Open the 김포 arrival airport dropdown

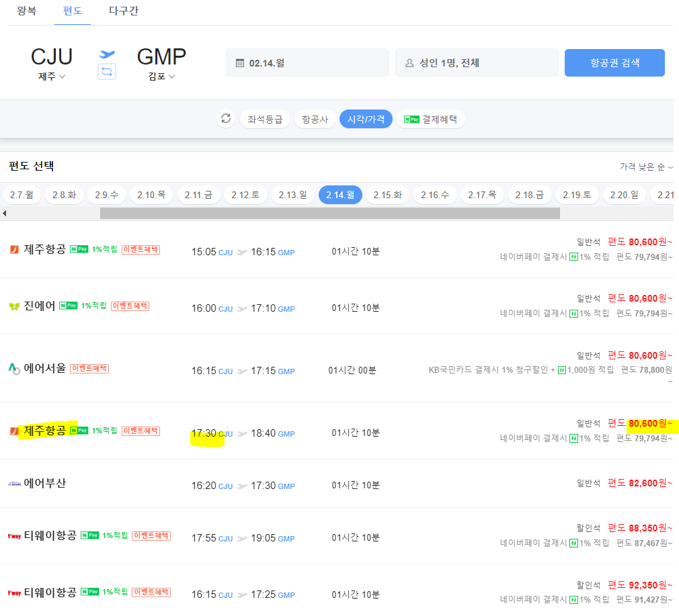click(161, 77)
